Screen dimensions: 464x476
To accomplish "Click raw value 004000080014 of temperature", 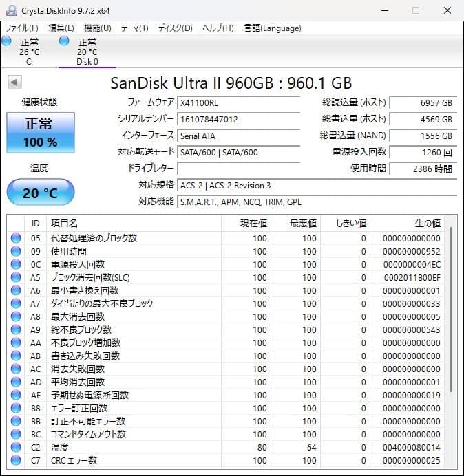I will click(x=412, y=447).
